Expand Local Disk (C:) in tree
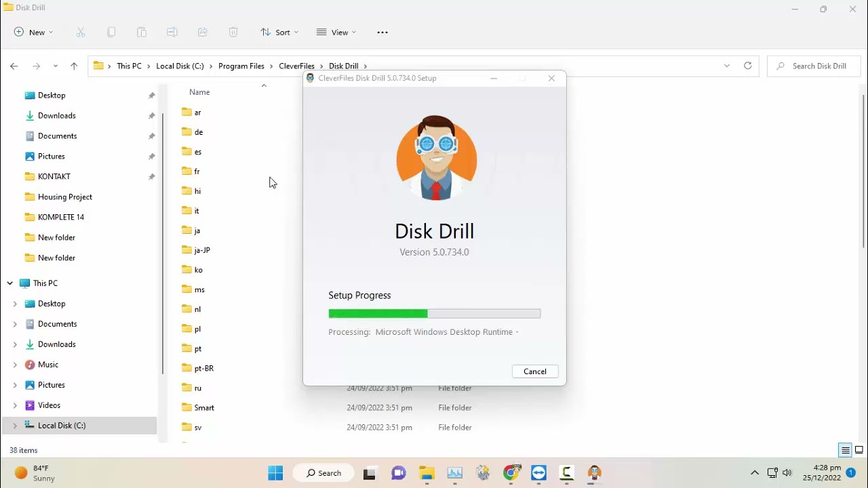Image resolution: width=868 pixels, height=488 pixels. tap(15, 426)
